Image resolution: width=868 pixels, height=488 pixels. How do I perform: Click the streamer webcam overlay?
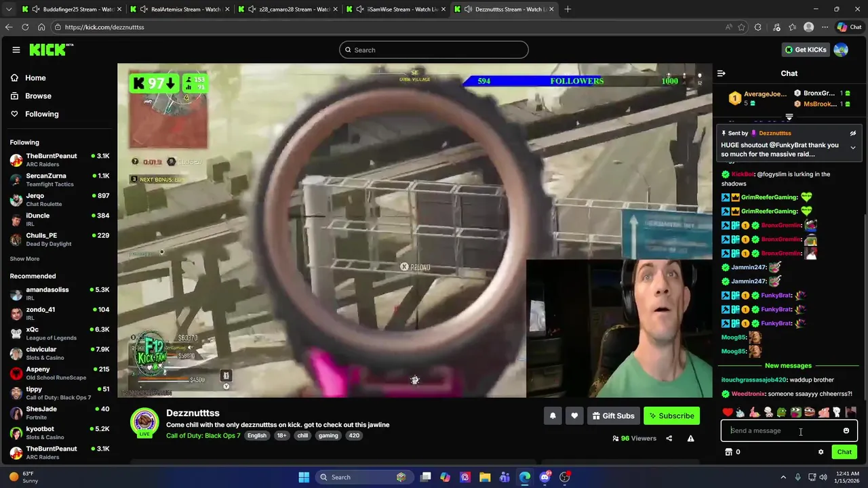pyautogui.click(x=619, y=329)
